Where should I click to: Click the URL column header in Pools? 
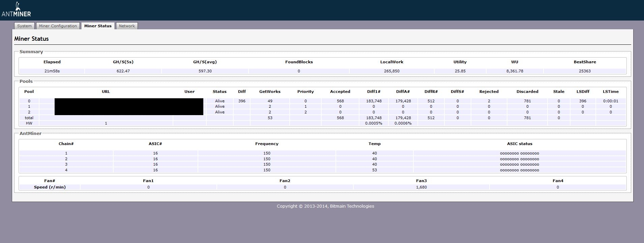[106, 92]
